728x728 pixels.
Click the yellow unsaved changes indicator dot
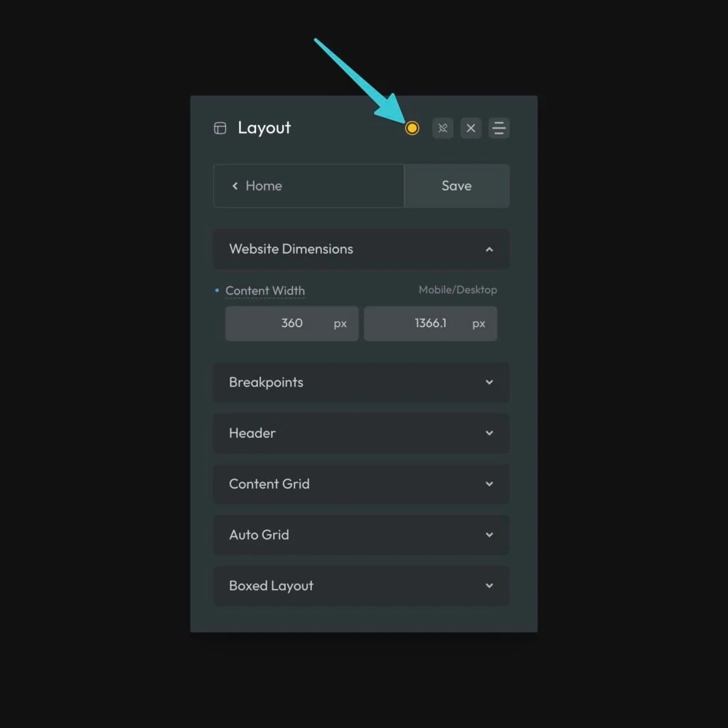click(x=412, y=128)
